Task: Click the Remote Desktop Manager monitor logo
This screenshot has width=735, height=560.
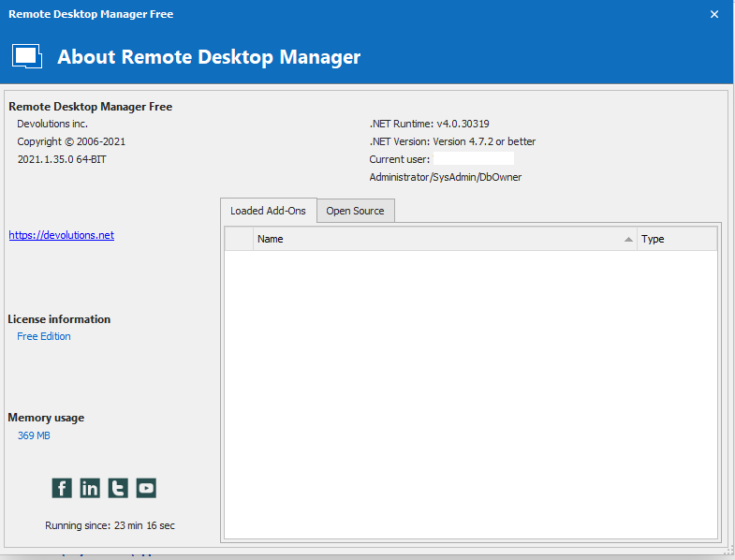Action: pyautogui.click(x=27, y=57)
